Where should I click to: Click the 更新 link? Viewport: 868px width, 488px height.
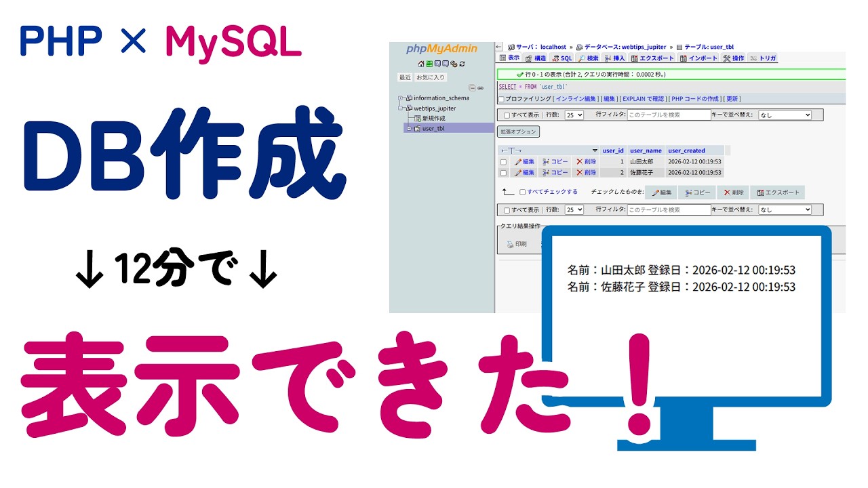[732, 99]
